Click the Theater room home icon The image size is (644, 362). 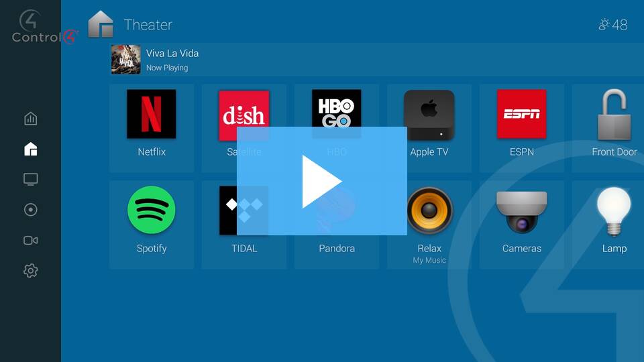click(x=101, y=24)
